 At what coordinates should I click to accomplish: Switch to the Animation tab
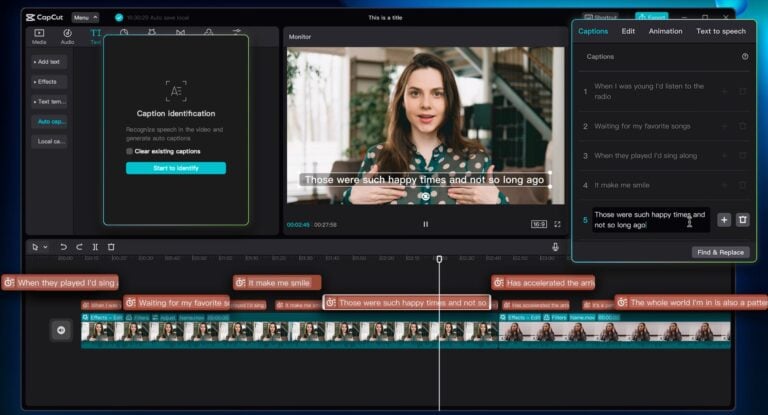tap(665, 31)
